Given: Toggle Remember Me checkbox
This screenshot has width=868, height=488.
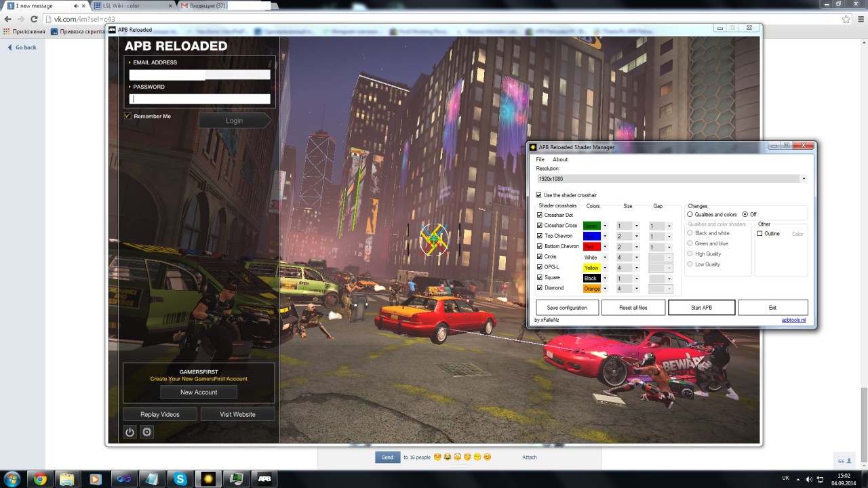Looking at the screenshot, I should coord(127,116).
